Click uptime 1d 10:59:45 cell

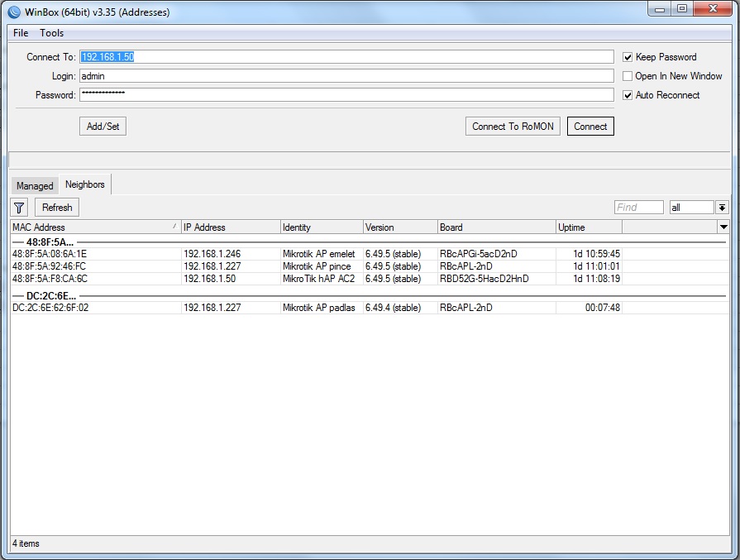tap(596, 254)
